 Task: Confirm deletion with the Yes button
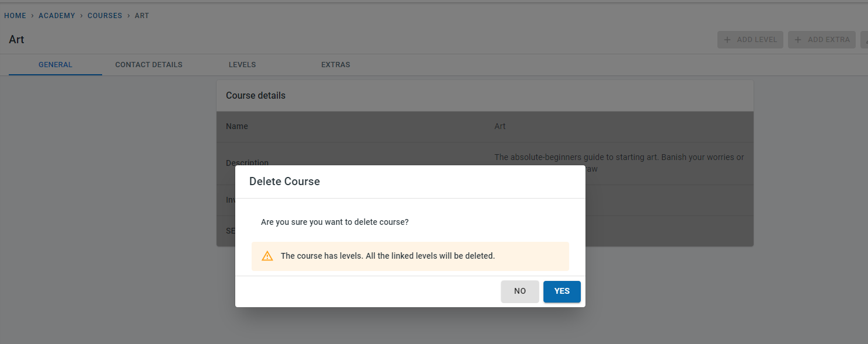pyautogui.click(x=562, y=291)
